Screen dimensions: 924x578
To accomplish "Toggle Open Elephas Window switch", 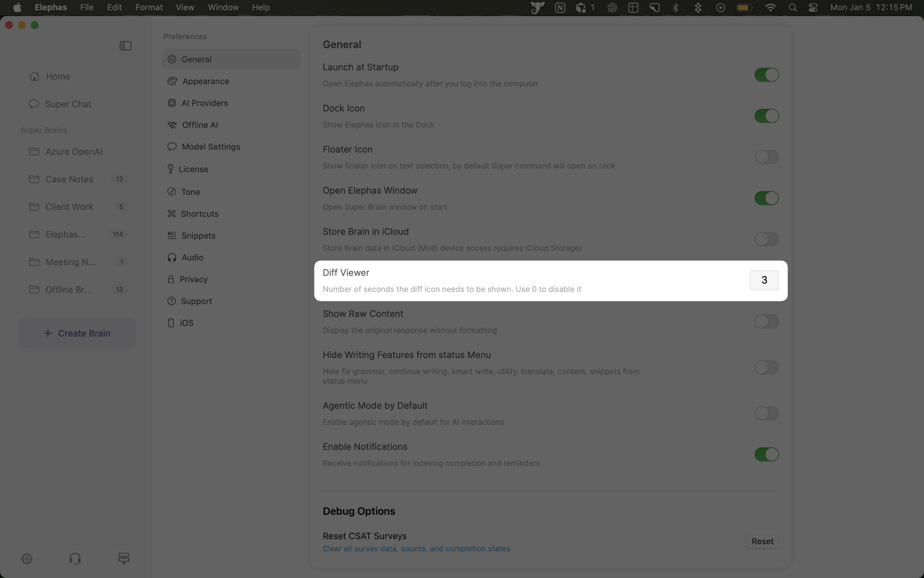I will coord(766,198).
